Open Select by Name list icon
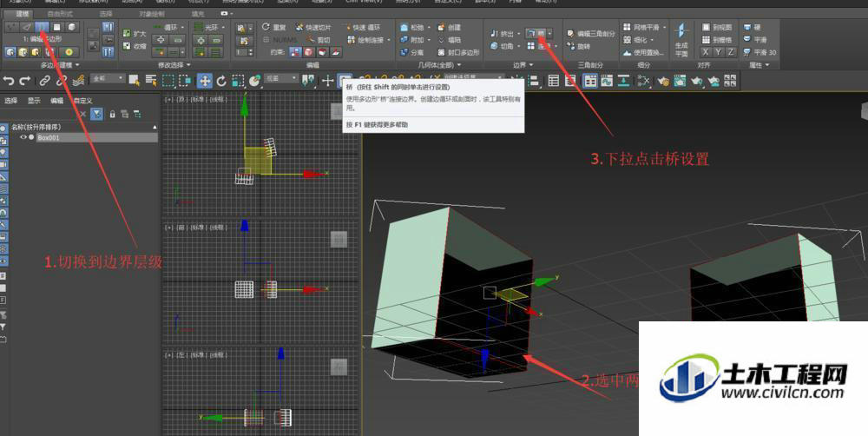This screenshot has height=436, width=868. (151, 80)
